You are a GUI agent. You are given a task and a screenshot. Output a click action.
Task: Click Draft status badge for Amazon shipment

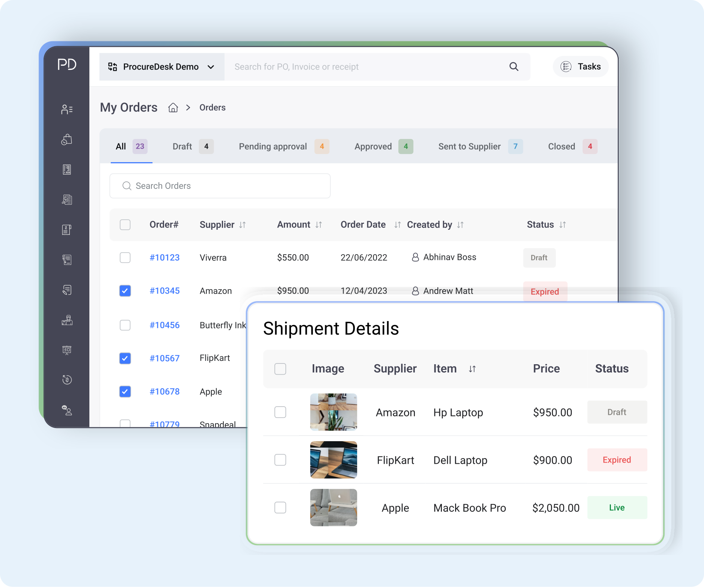617,412
